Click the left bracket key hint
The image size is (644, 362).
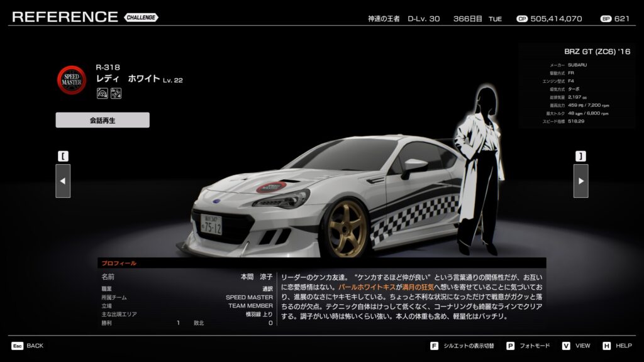coord(63,156)
